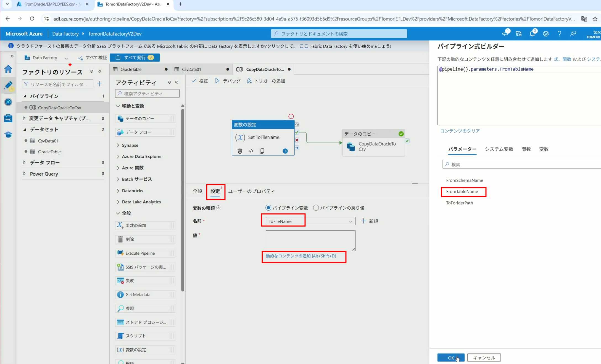601x364 pixels.
Task: Open the notifications bell icon
Action: point(532,34)
